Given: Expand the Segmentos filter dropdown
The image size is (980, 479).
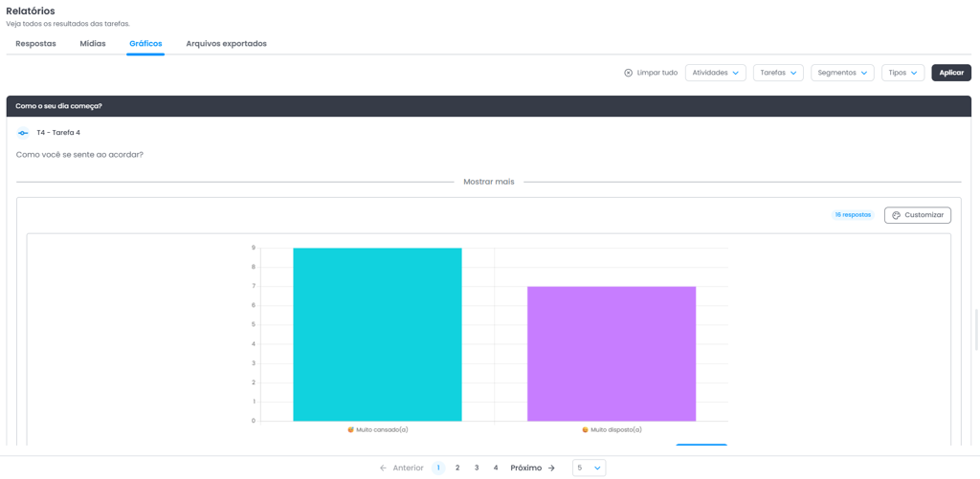Looking at the screenshot, I should [842, 73].
